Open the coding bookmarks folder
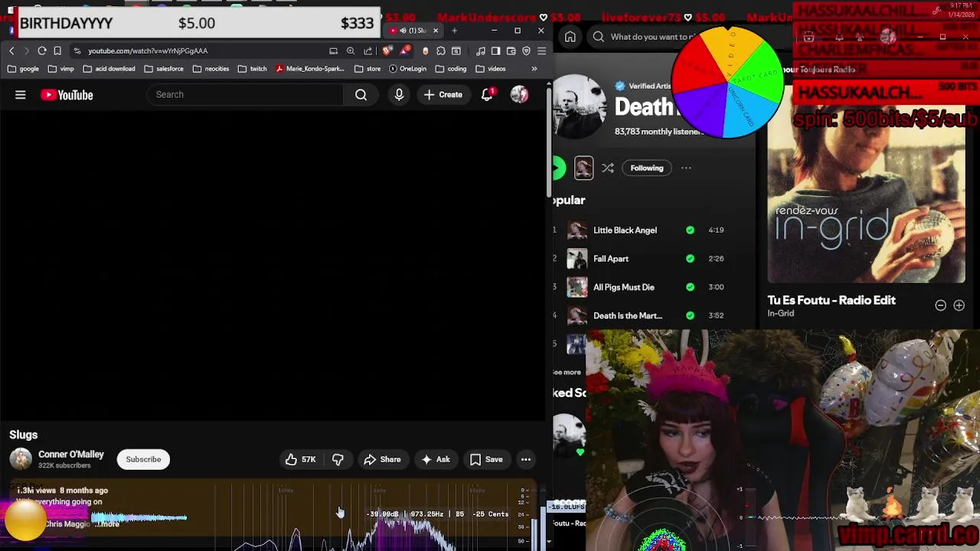The height and width of the screenshot is (551, 980). [x=450, y=68]
